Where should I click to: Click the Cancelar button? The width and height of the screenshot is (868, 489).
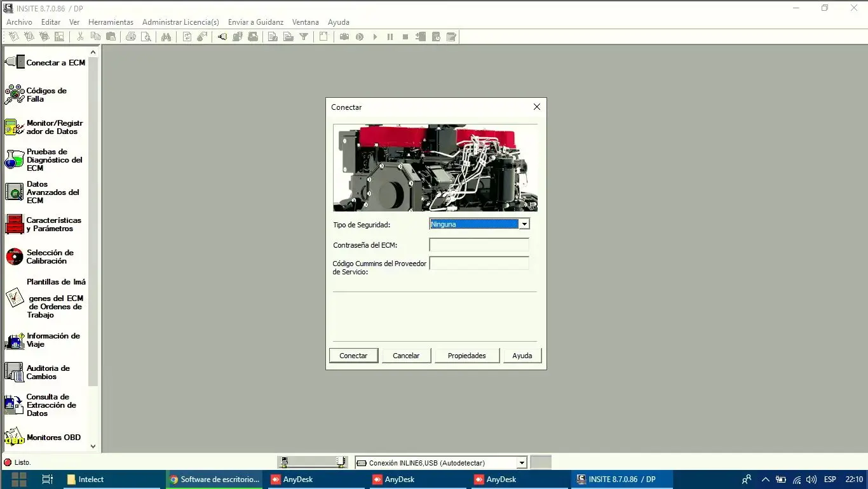click(x=406, y=356)
